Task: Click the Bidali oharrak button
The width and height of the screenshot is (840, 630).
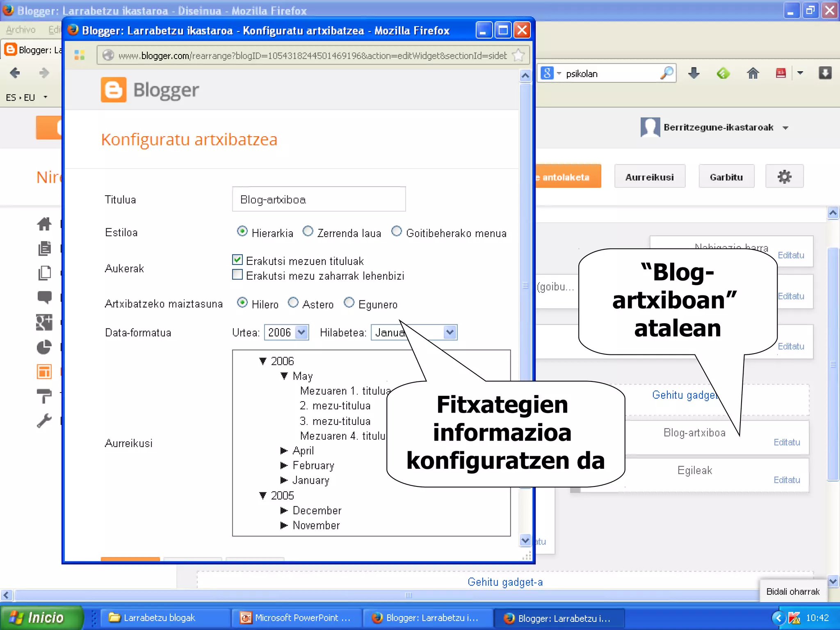Action: pos(793,591)
